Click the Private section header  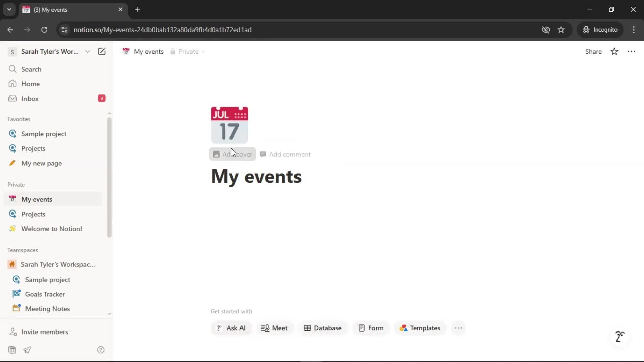point(16,185)
